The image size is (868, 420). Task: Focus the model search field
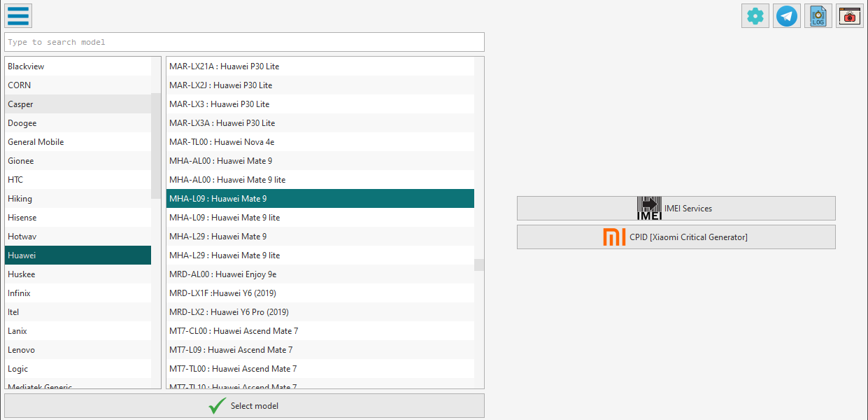coord(244,42)
